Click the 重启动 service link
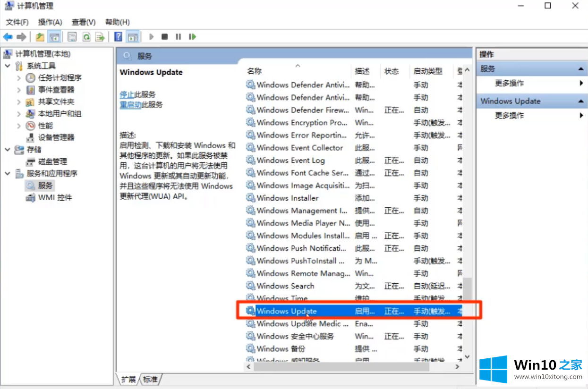 (131, 105)
